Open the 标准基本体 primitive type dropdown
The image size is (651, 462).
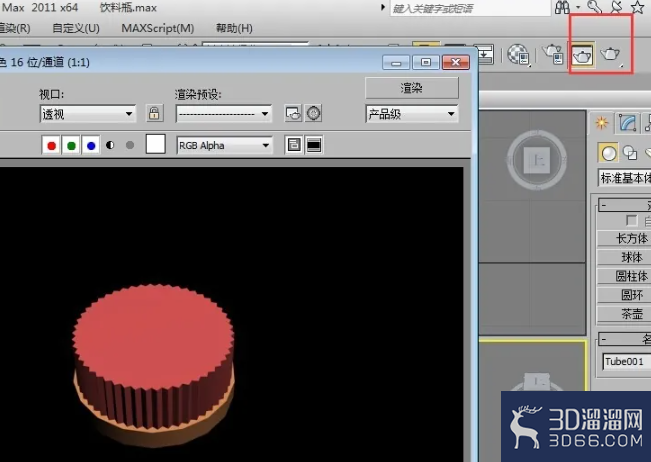pyautogui.click(x=624, y=178)
